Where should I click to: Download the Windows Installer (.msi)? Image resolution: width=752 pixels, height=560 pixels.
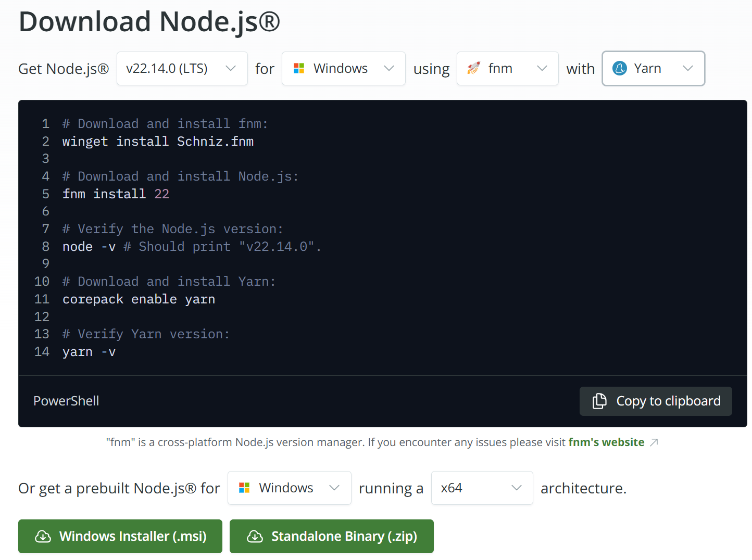(120, 537)
